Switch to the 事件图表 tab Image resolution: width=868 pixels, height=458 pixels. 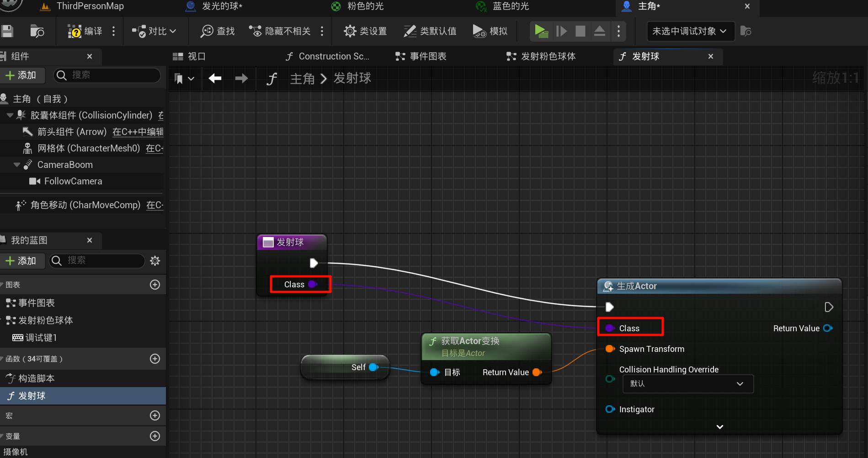coord(421,56)
